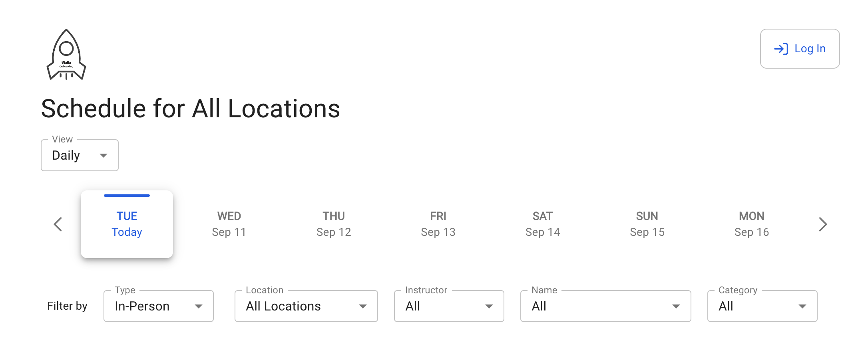
Task: Switch to WED Sep 11
Action: [229, 224]
